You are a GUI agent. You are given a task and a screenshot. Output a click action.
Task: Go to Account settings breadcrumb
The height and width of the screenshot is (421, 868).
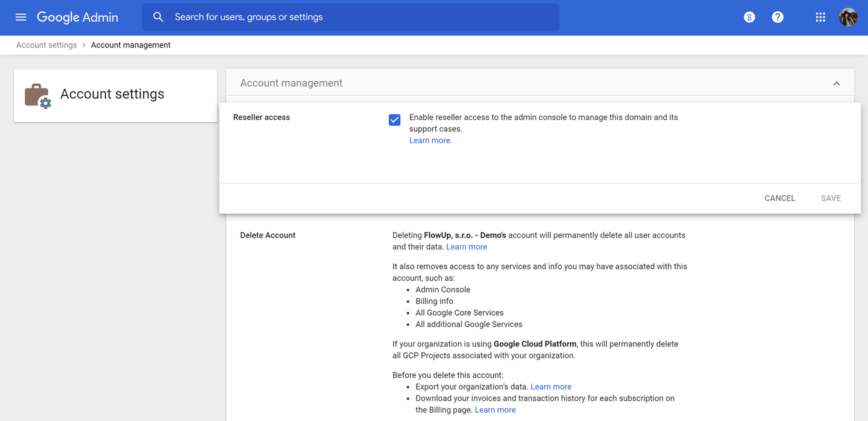click(46, 45)
